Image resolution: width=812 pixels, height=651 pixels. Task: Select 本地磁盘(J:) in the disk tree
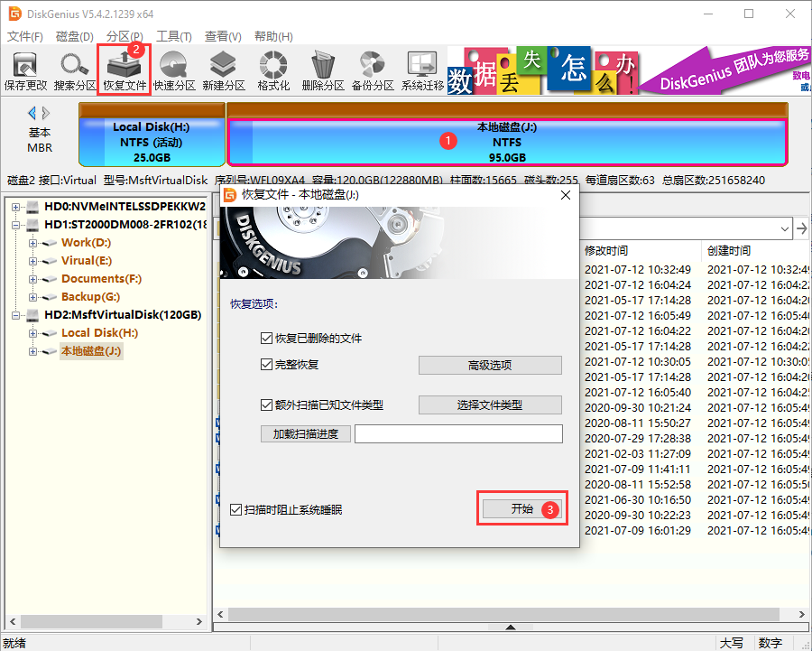coord(91,351)
